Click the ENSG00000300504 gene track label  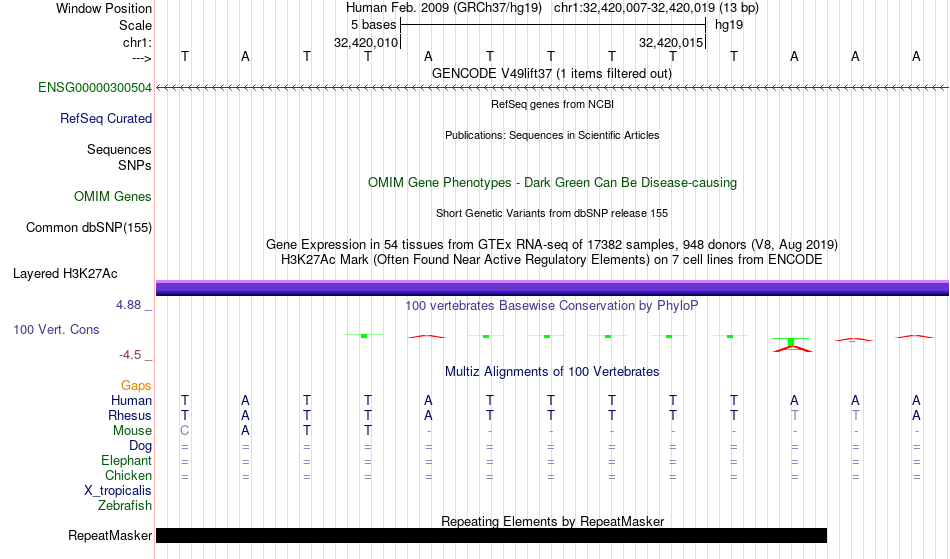coord(95,88)
